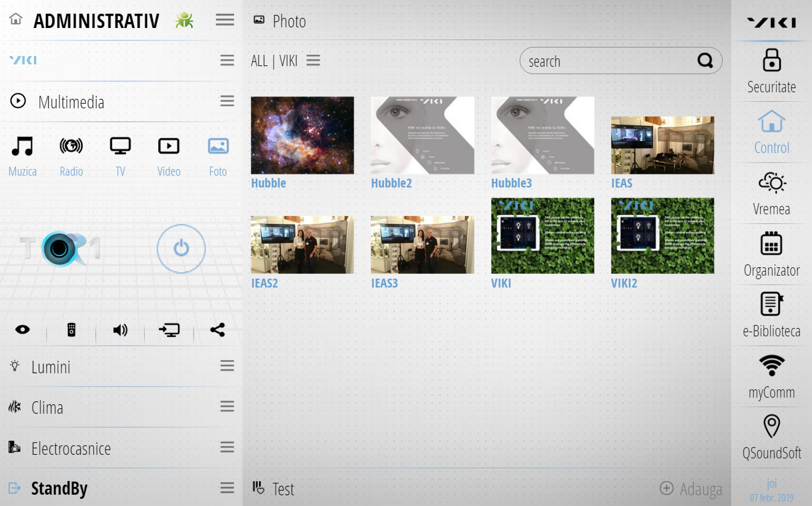Toggle the eye visibility icon

(x=23, y=330)
